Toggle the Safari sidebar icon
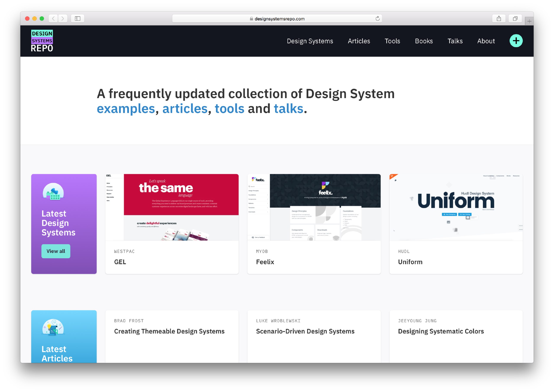Image resolution: width=554 pixels, height=392 pixels. (77, 19)
